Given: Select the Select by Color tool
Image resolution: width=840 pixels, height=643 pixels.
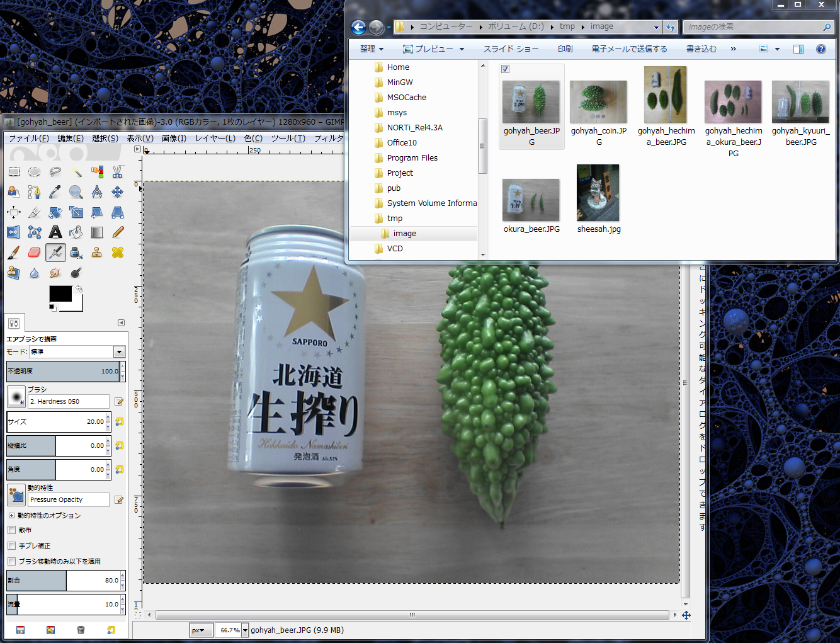Looking at the screenshot, I should [97, 171].
